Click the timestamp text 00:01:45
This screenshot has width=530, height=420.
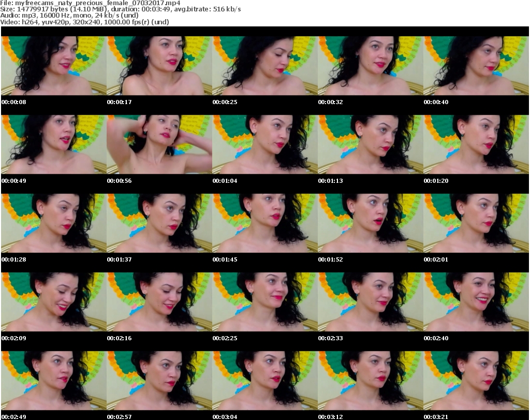225,259
